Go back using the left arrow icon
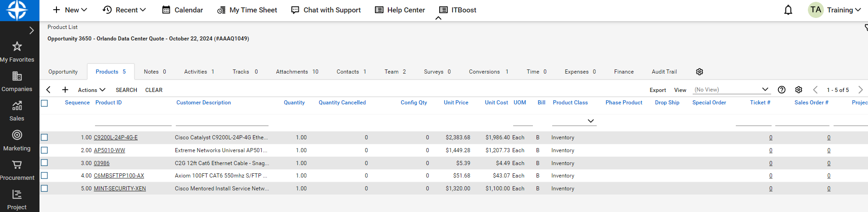This screenshot has height=212, width=868. pyautogui.click(x=49, y=90)
